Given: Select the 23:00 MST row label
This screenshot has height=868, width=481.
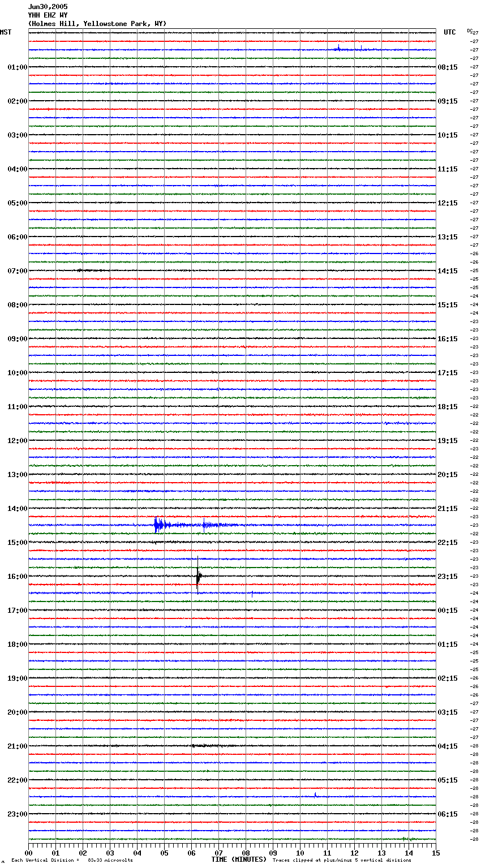Looking at the screenshot, I should point(17,814).
